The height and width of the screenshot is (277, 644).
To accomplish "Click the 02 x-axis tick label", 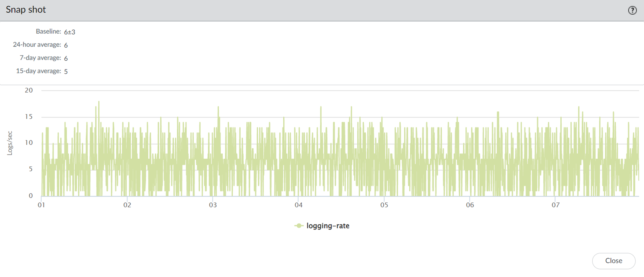I will pyautogui.click(x=127, y=205).
